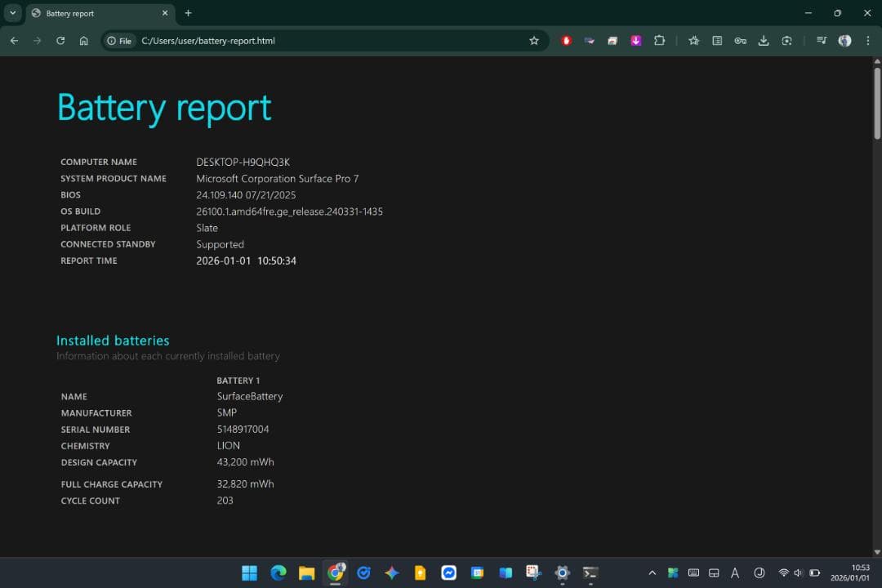Reload the battery report page
This screenshot has height=588, width=882.
60,40
